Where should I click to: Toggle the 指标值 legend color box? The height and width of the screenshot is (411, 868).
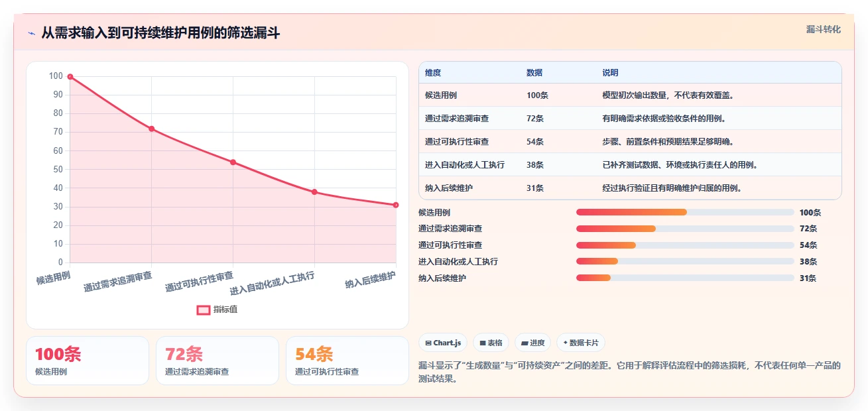[204, 310]
